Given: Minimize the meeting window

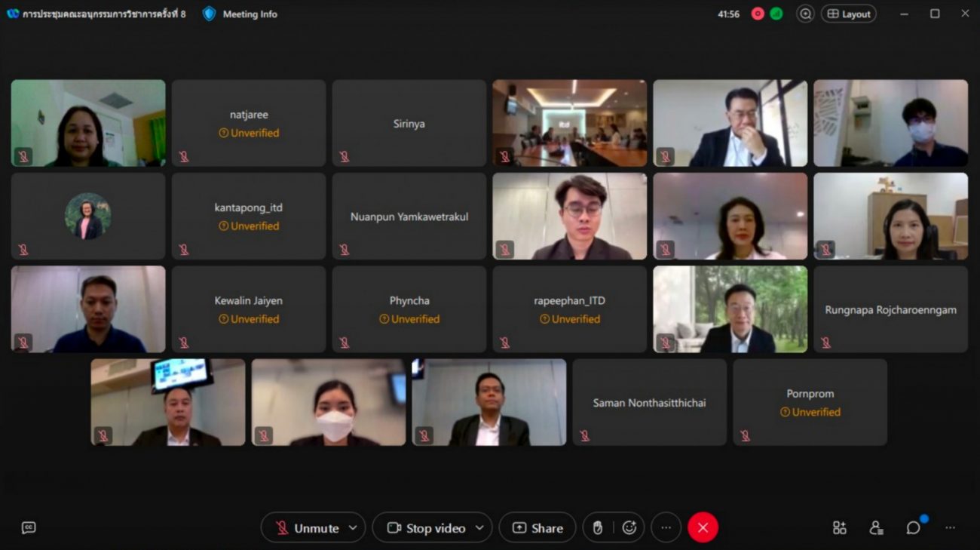Looking at the screenshot, I should point(904,14).
